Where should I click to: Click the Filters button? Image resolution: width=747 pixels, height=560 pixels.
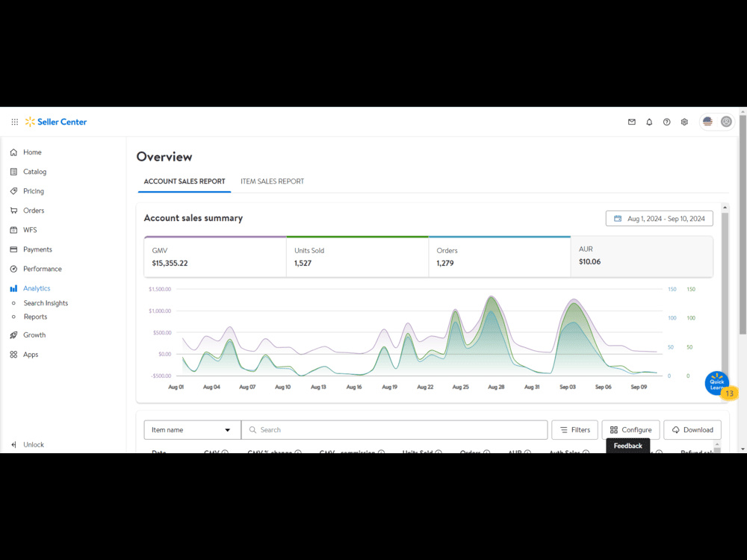[574, 430]
